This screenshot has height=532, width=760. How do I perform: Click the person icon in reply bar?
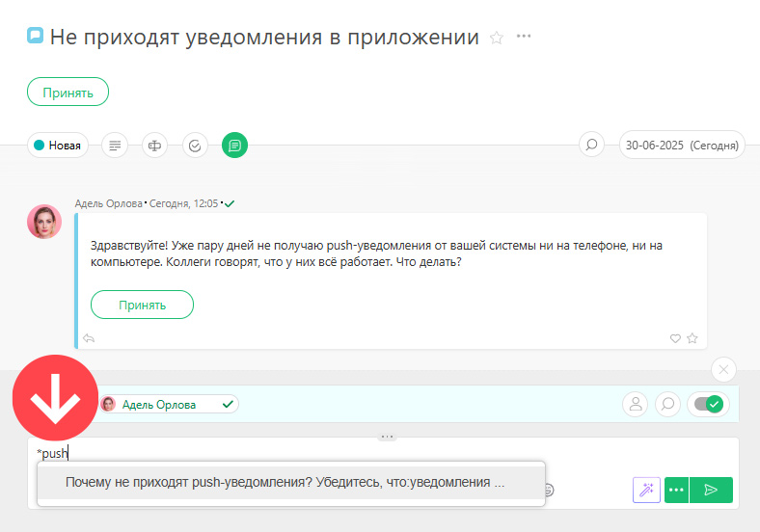tap(635, 404)
